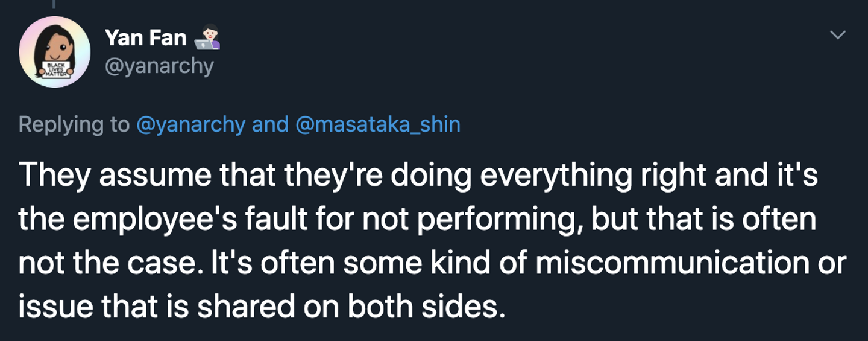Open Yan Fan's profile picture
Viewport: 868px width, 341px height.
[x=55, y=52]
